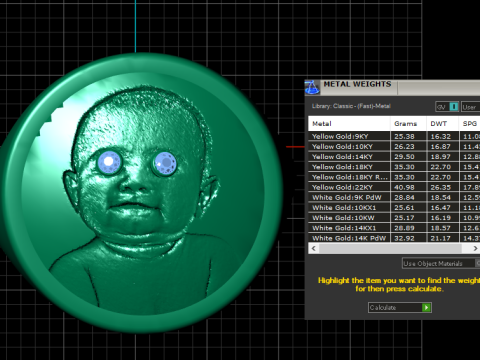Click the Library: Classic - (Fast)-Metal label

pyautogui.click(x=351, y=106)
